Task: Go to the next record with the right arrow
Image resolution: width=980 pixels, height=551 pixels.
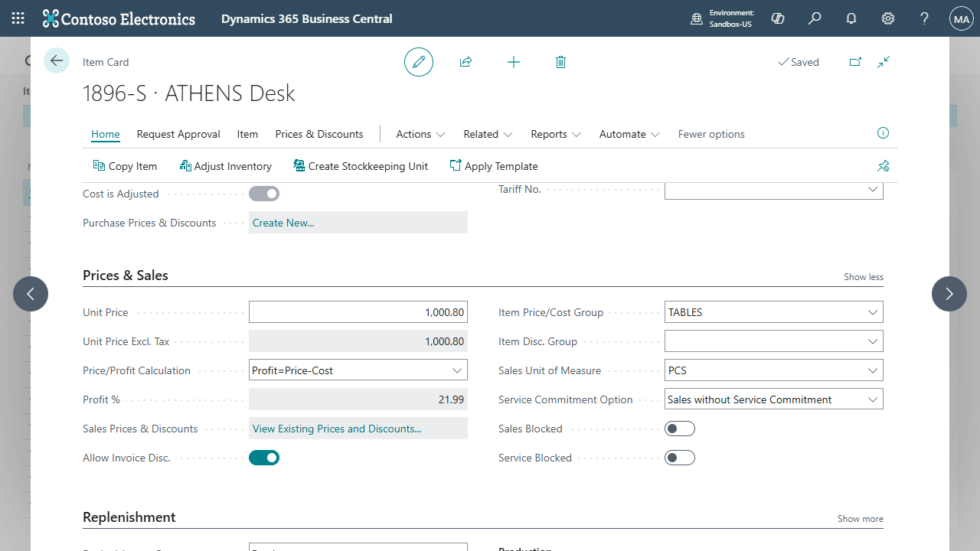Action: (949, 294)
